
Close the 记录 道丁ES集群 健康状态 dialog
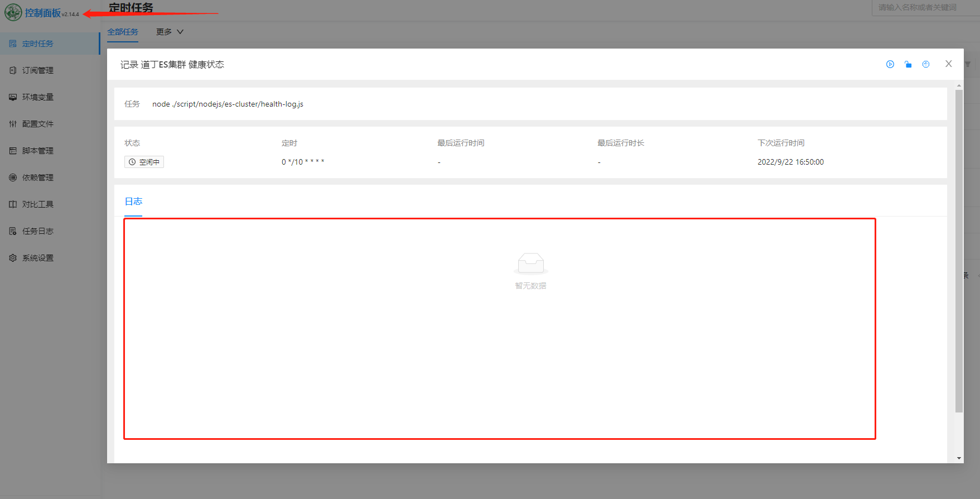(949, 64)
